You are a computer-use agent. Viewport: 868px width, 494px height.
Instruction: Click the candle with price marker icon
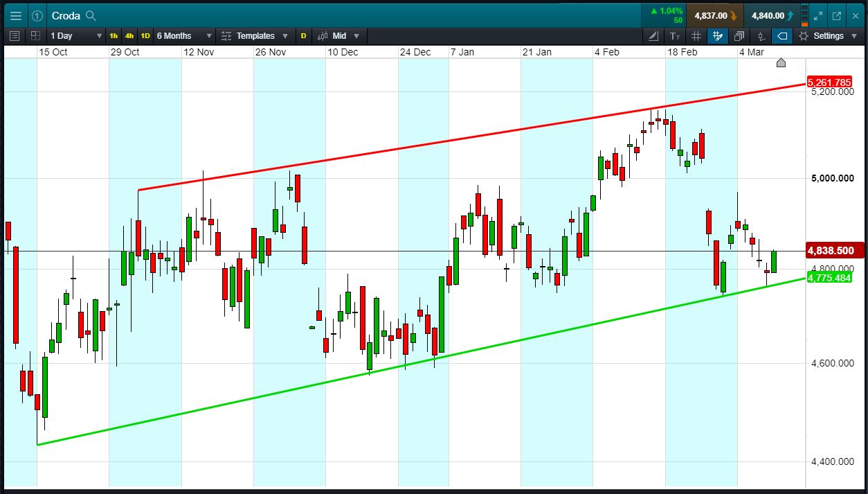click(761, 36)
